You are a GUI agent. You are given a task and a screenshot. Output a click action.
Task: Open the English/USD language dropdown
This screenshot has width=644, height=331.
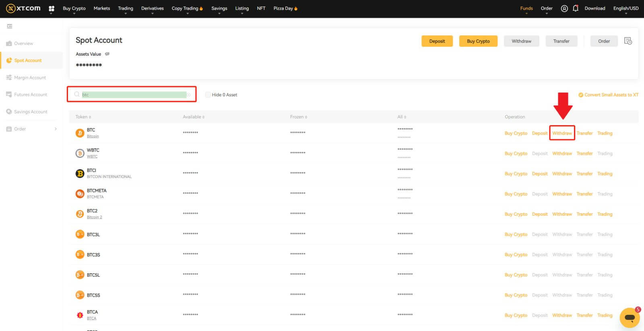(626, 8)
